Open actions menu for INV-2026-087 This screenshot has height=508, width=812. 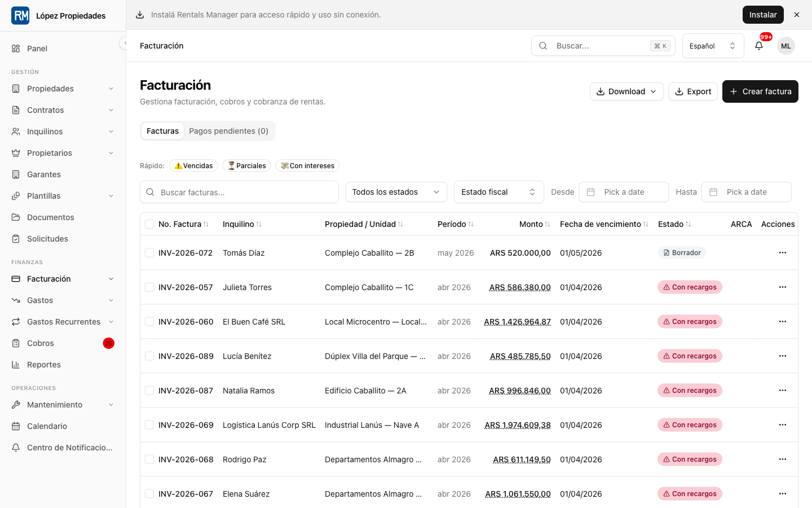point(783,391)
